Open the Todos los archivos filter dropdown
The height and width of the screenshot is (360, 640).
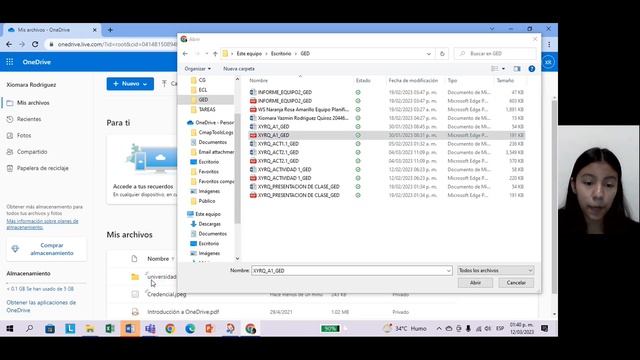(495, 270)
